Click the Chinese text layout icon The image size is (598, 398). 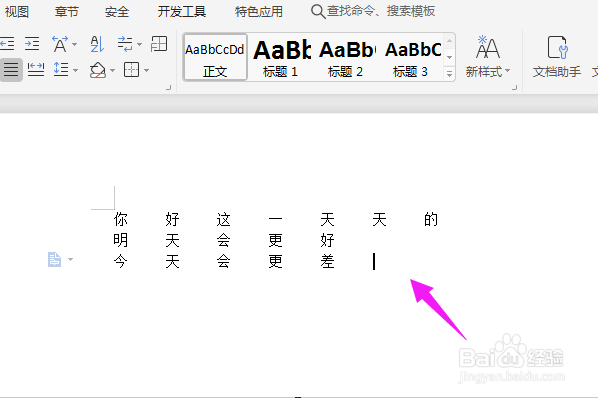[60, 44]
